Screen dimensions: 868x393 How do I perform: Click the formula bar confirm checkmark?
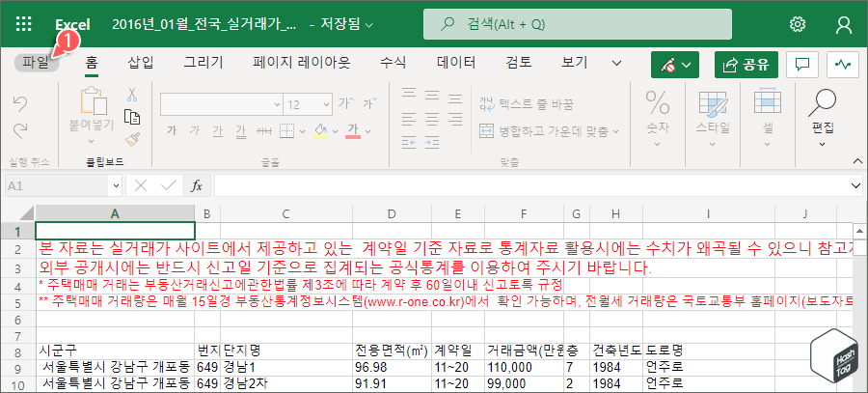click(x=168, y=185)
